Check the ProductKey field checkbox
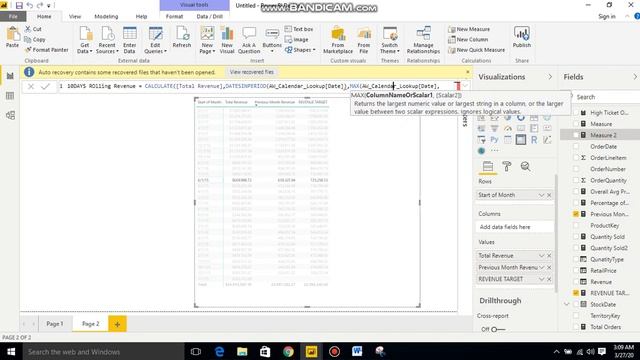 (576, 225)
